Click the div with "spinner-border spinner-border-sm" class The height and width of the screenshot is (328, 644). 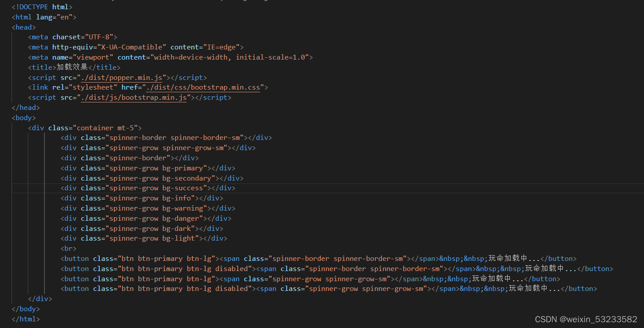(x=166, y=138)
